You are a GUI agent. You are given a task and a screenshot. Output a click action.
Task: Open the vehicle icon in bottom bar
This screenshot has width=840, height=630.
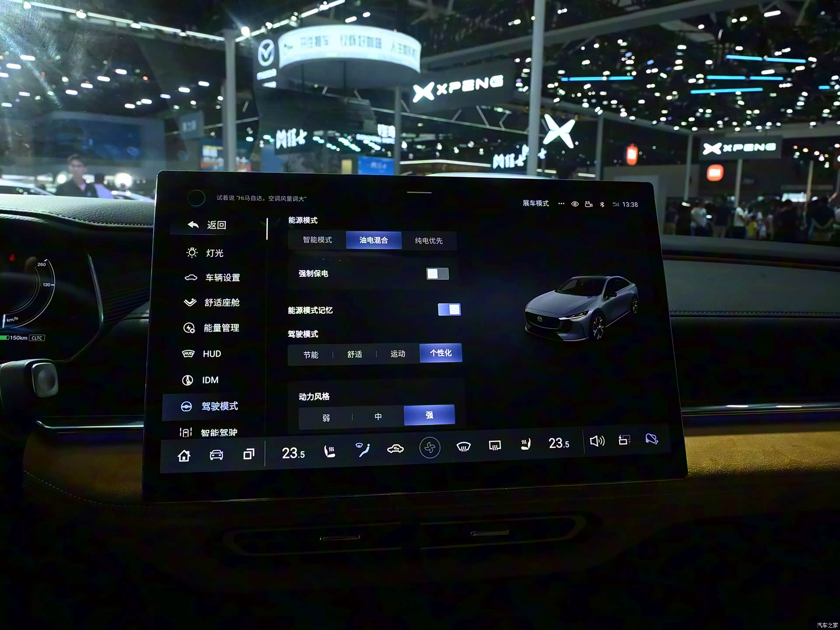point(216,455)
